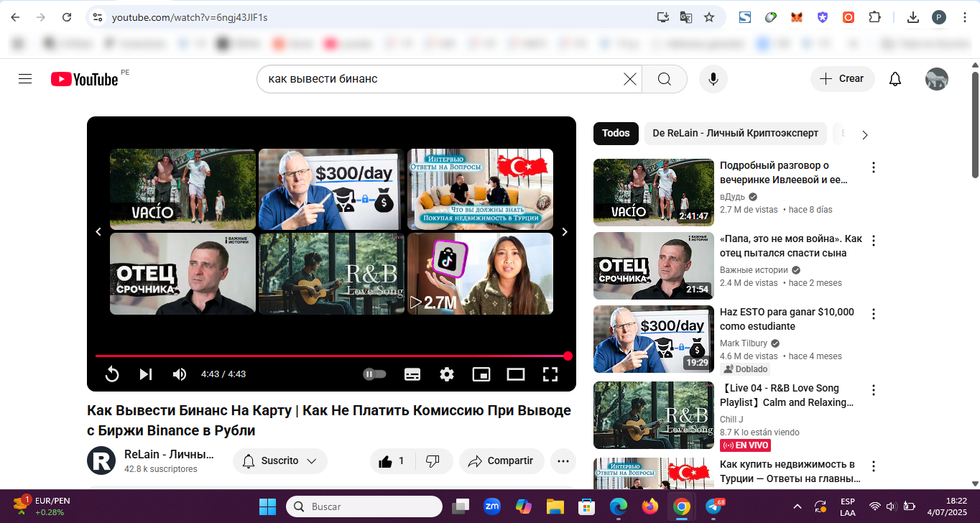
Task: Open the Mark Tilbury channel link
Action: [744, 343]
